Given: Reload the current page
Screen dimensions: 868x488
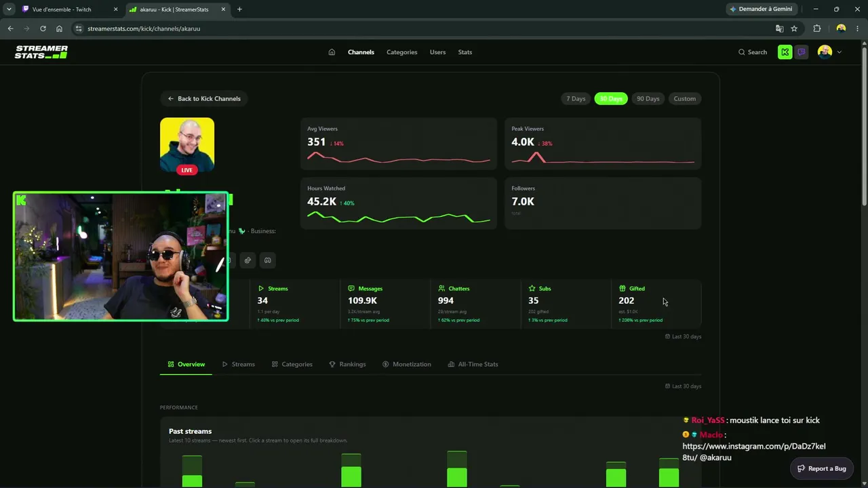Looking at the screenshot, I should 43,28.
